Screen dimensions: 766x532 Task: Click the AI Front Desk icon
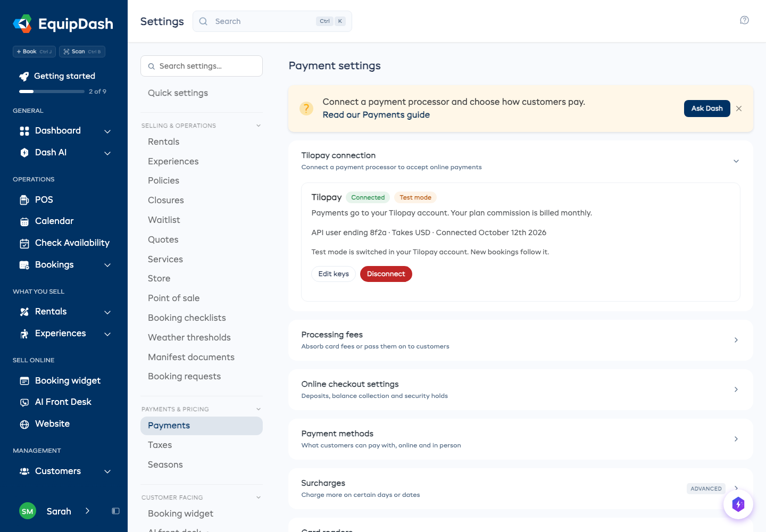click(x=24, y=402)
